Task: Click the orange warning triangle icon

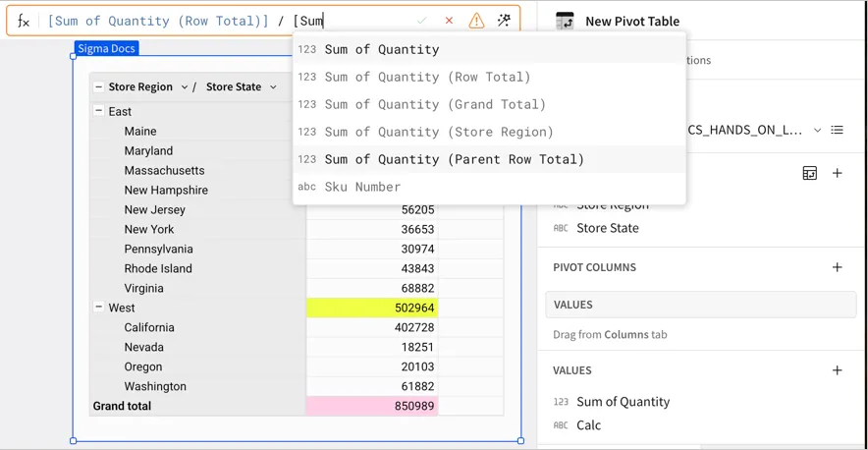Action: pos(476,21)
